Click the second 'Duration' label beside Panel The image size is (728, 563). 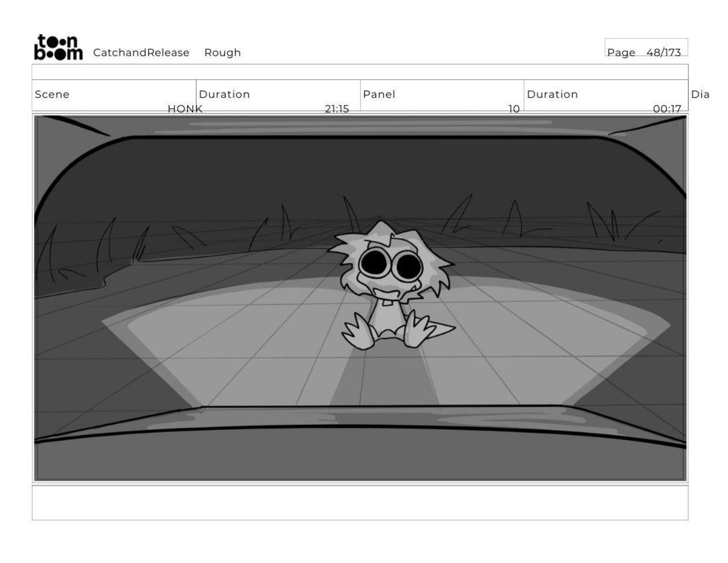[x=552, y=94]
